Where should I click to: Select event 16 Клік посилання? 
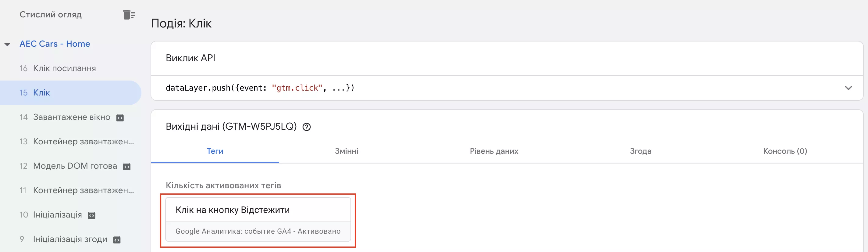pyautogui.click(x=71, y=68)
